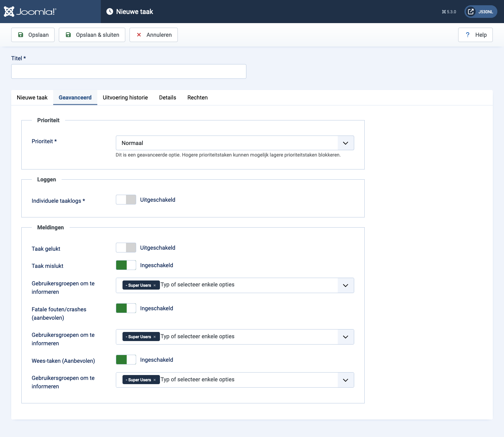
Task: Cancel with the Annuleren button
Action: click(154, 35)
